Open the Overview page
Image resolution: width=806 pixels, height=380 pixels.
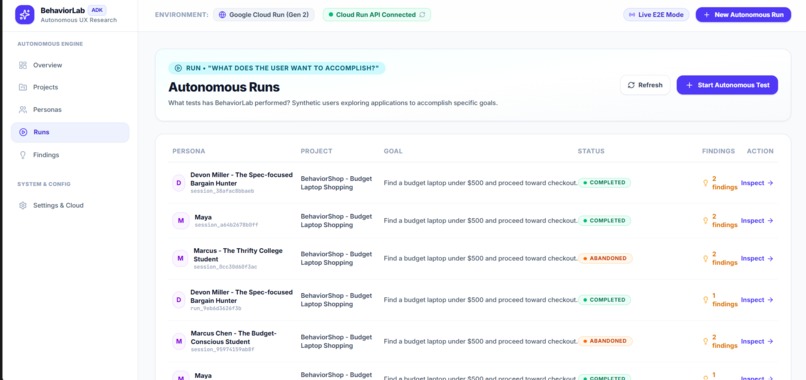click(70, 65)
